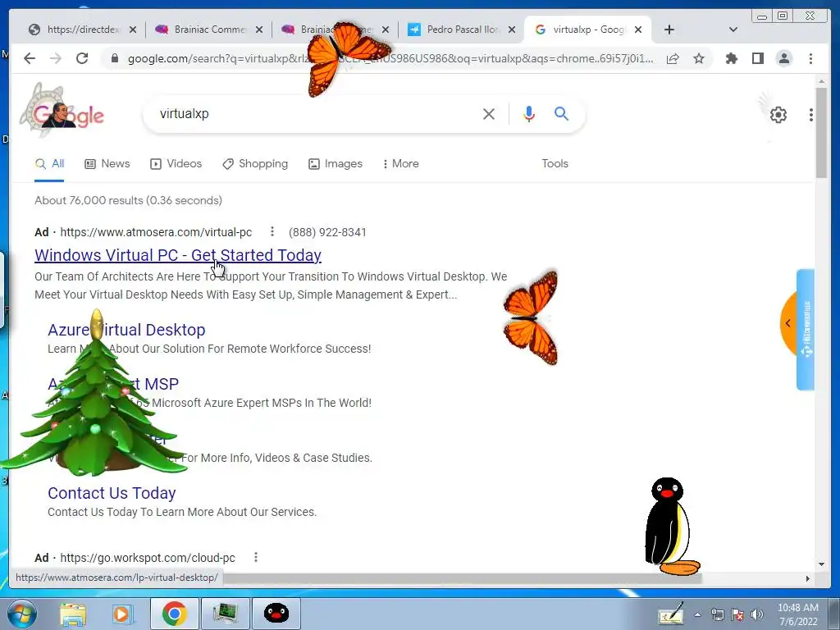This screenshot has height=630, width=840.
Task: Close the virtualxp Google tab
Action: [x=638, y=30]
